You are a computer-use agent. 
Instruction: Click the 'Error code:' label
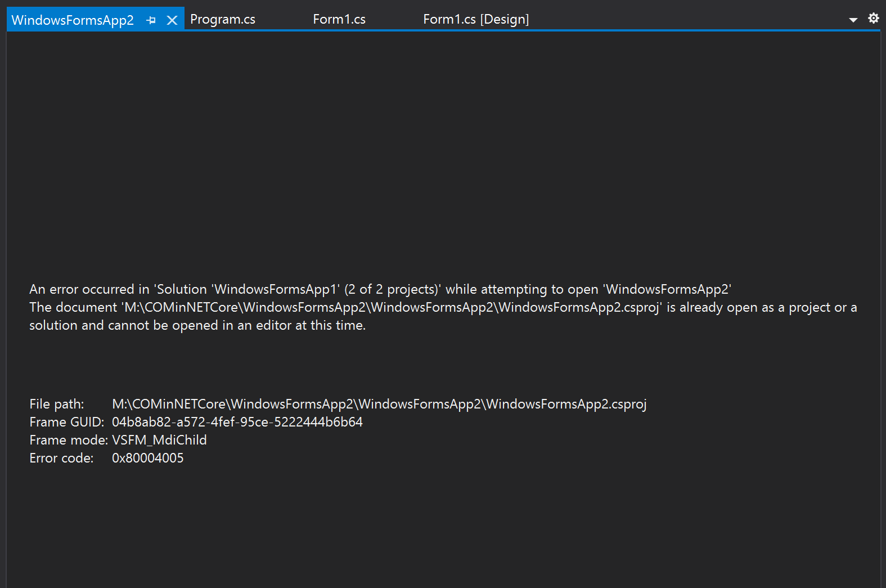coord(61,458)
